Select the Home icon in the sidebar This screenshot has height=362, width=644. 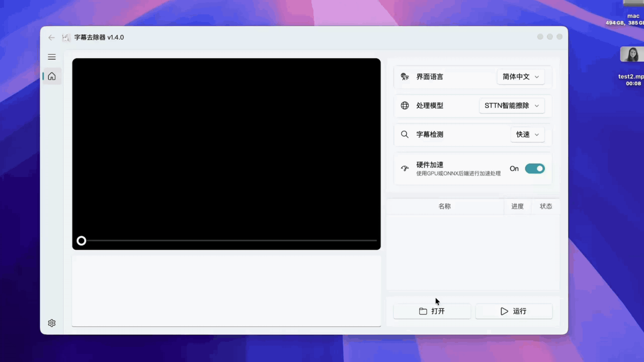[x=51, y=76]
